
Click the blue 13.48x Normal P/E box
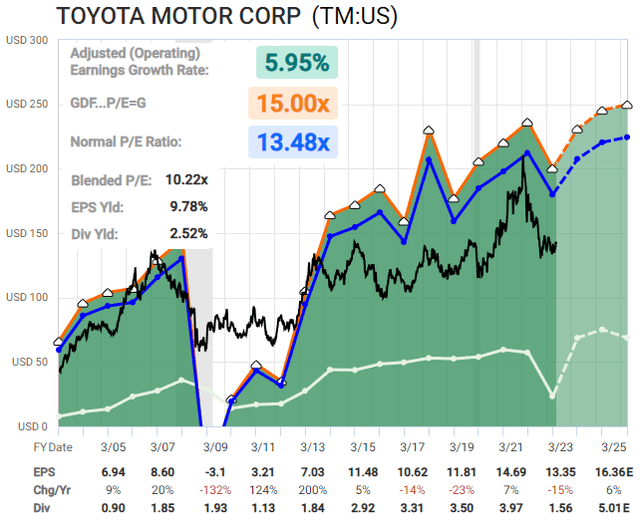(x=296, y=143)
